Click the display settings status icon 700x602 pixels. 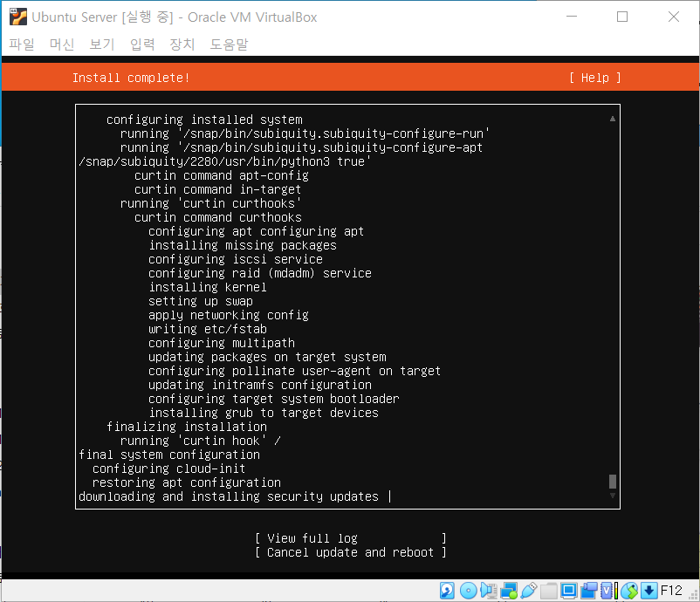569,591
